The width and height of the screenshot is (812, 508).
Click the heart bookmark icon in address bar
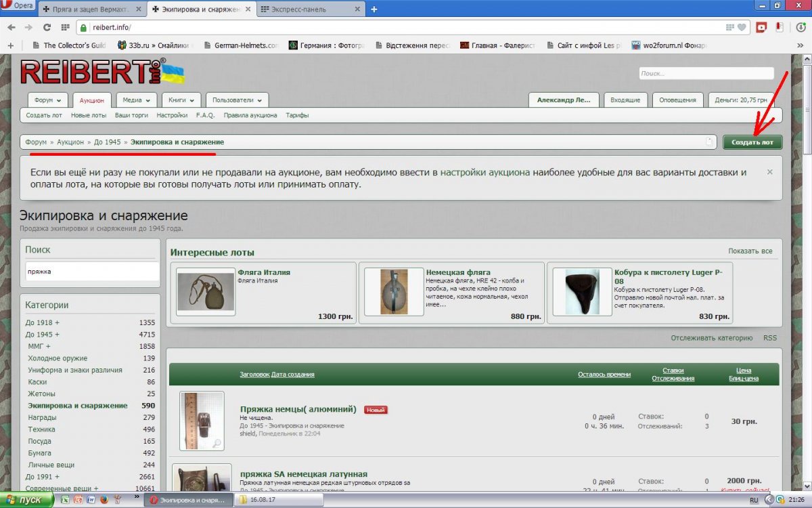(x=742, y=28)
